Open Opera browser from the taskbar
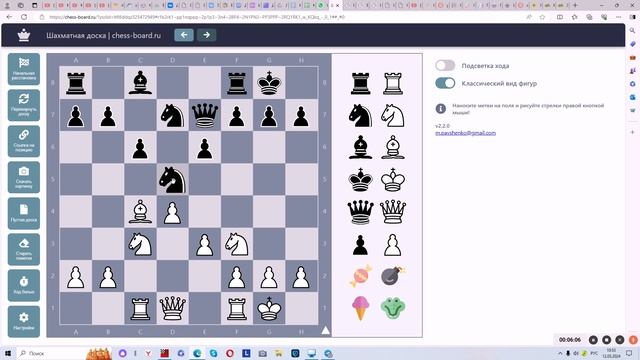 point(230,353)
